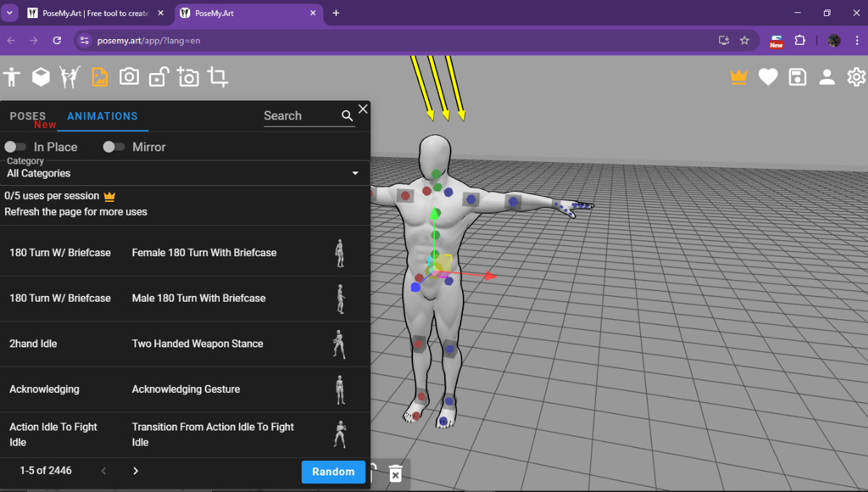The width and height of the screenshot is (868, 492).
Task: Switch to the ANIMATIONS tab
Action: pos(102,116)
